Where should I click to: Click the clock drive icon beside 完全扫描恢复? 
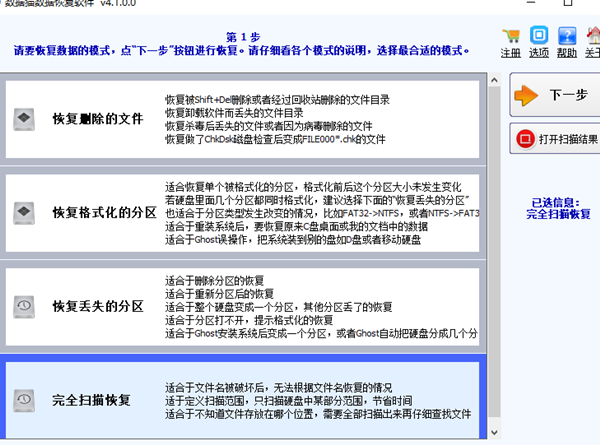(x=24, y=401)
